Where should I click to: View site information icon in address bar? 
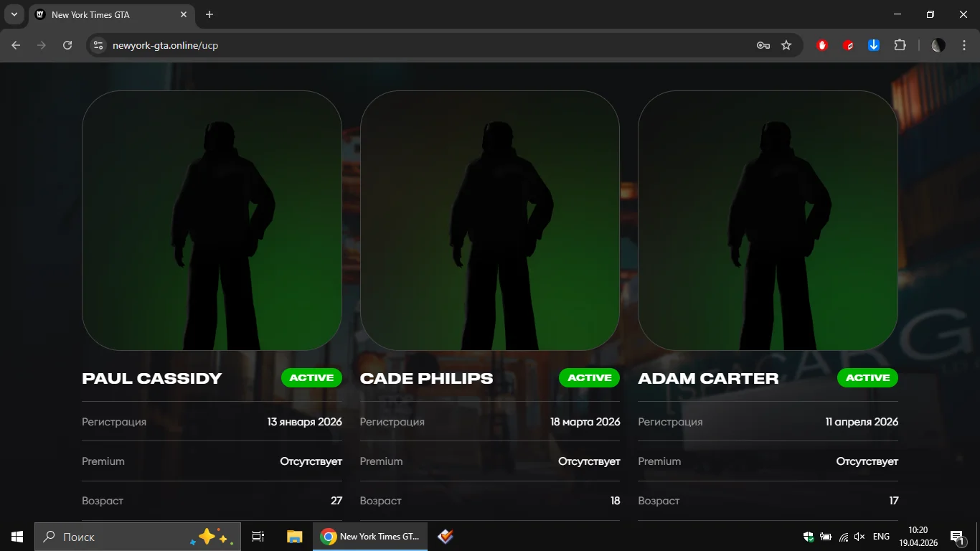pyautogui.click(x=99, y=45)
